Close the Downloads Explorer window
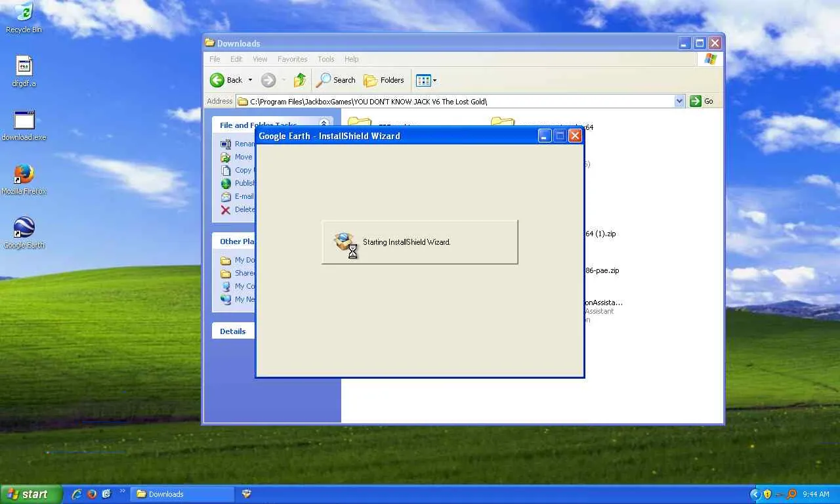The height and width of the screenshot is (504, 840). 715,43
